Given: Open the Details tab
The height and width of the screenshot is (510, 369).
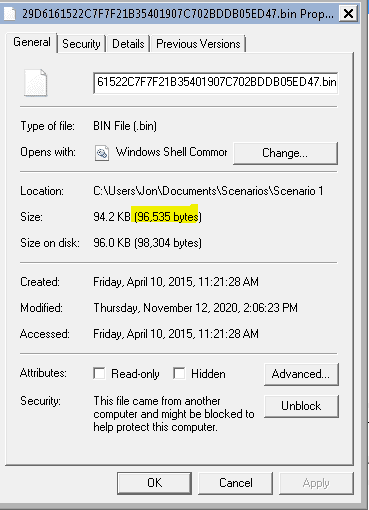Looking at the screenshot, I should pos(128,44).
